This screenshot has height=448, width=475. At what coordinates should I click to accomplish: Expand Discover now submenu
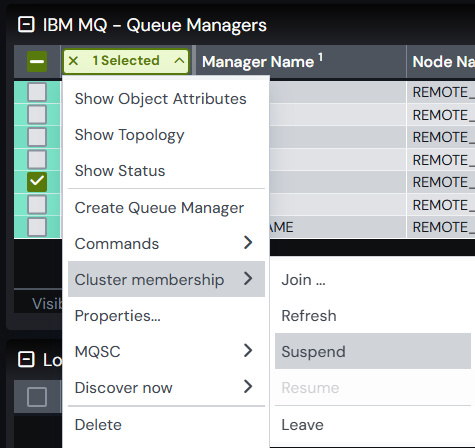click(166, 387)
